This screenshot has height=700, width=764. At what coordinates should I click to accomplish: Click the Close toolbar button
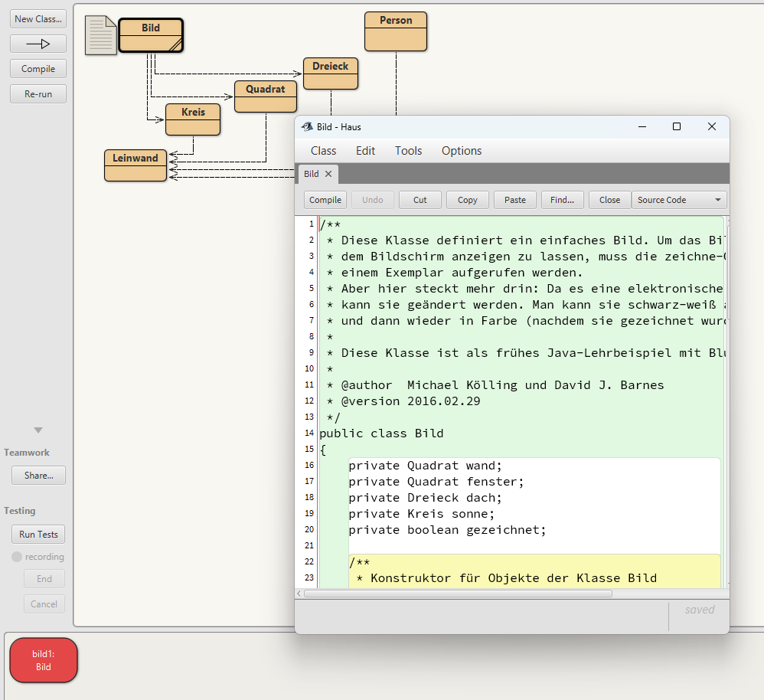point(609,200)
